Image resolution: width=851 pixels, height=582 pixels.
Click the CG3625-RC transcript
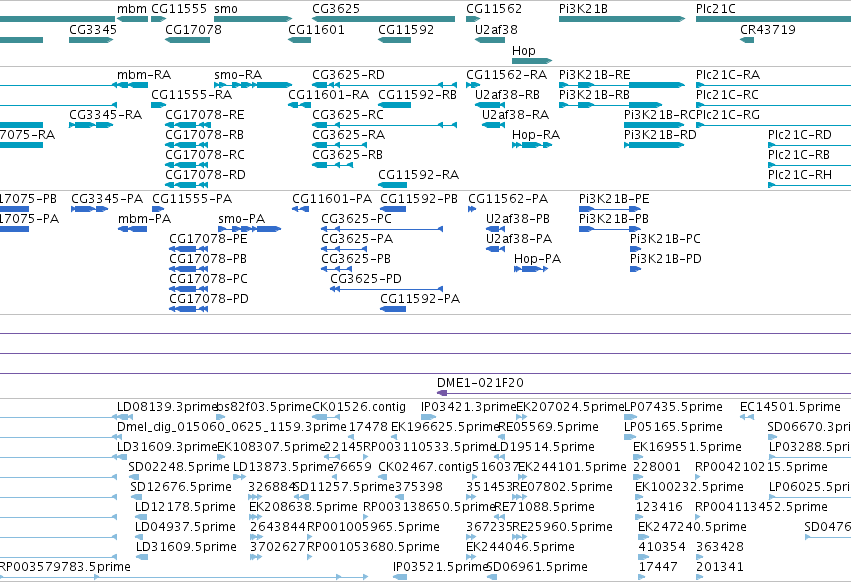click(x=384, y=125)
